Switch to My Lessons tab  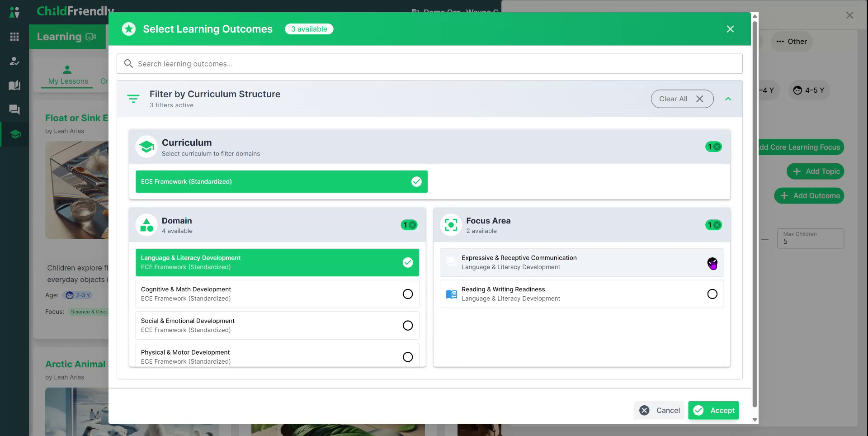coord(68,76)
